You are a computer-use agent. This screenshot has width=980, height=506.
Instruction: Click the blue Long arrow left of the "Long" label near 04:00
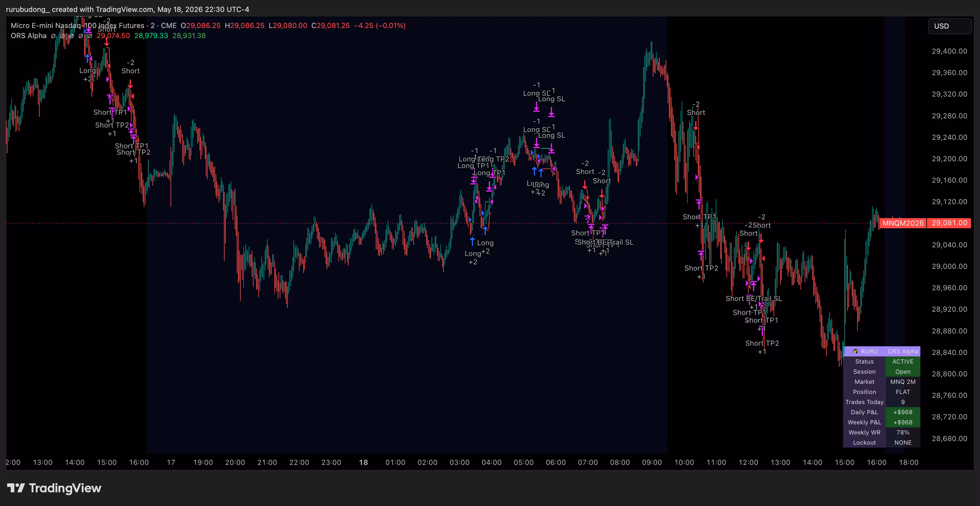pos(472,241)
